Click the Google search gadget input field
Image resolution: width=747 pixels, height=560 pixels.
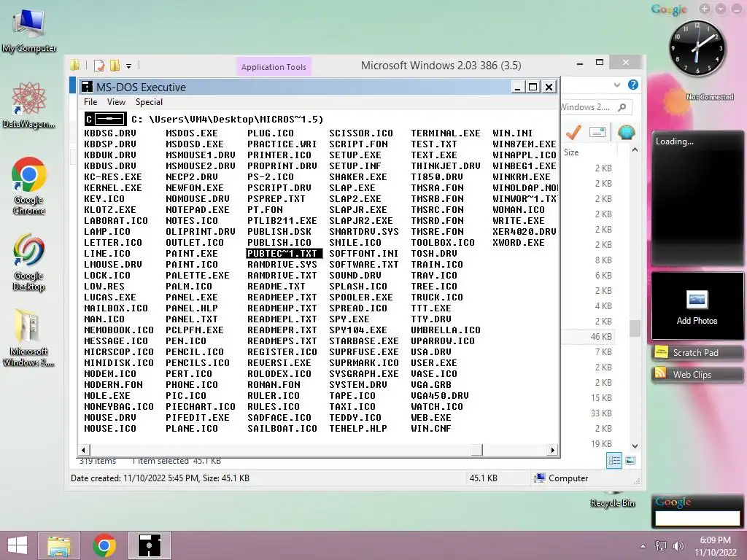point(697,518)
